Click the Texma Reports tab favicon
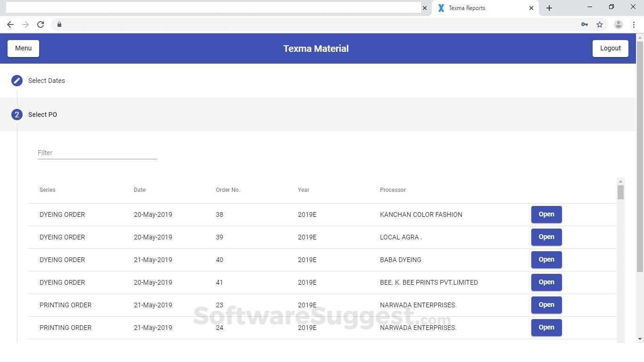The height and width of the screenshot is (362, 644). tap(441, 8)
